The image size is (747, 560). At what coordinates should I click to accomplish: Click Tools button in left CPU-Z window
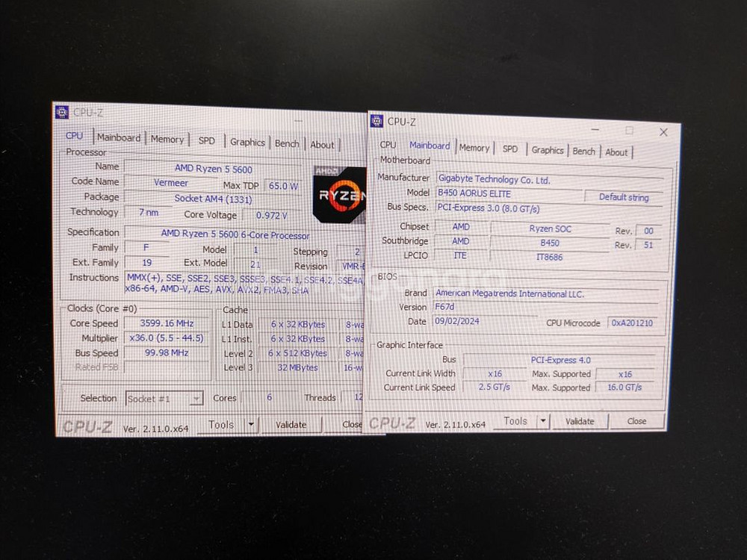[x=221, y=424]
